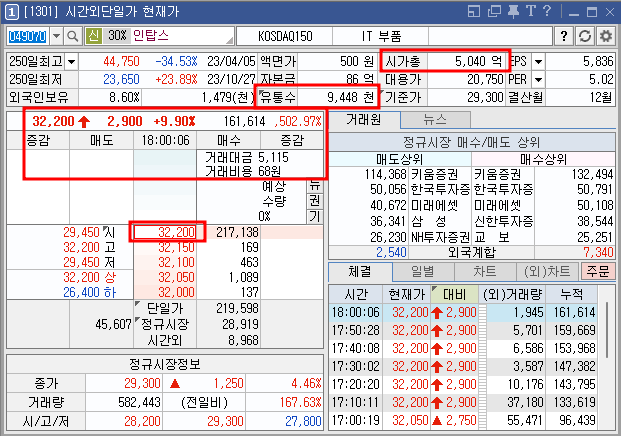The width and height of the screenshot is (621, 436).
Task: Click the 단일가 label in order book
Action: 165,308
